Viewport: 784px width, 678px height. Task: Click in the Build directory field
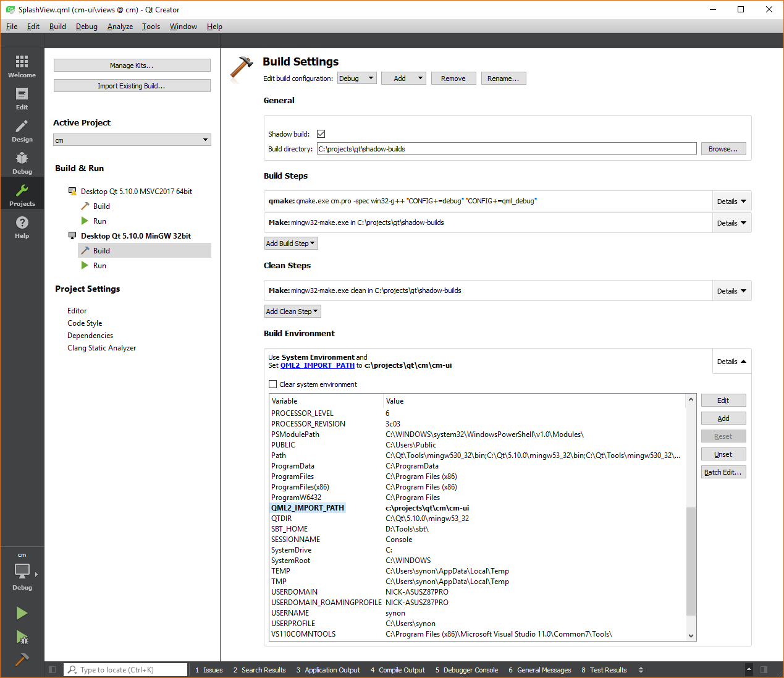click(507, 149)
